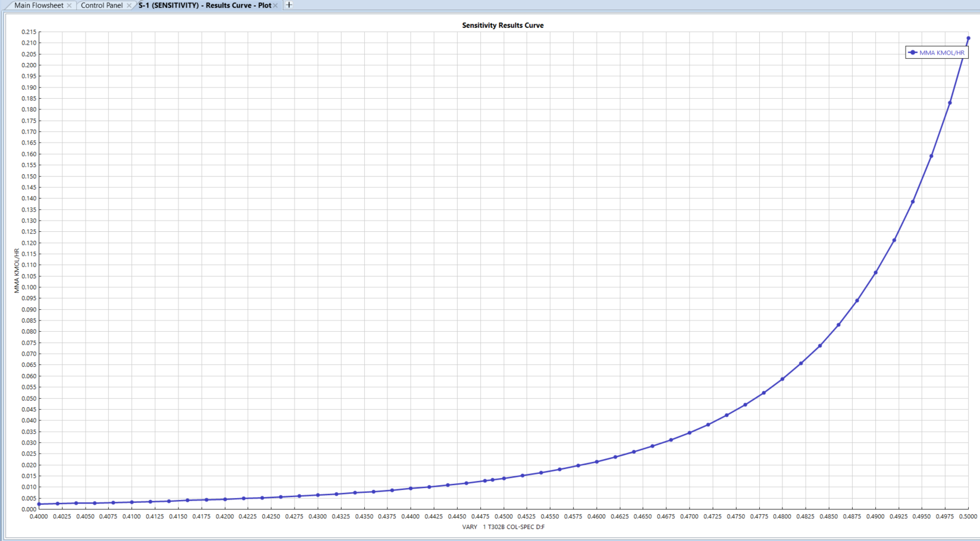Pick the curve data point at D:F 0.4000
The image size is (980, 541).
point(39,504)
